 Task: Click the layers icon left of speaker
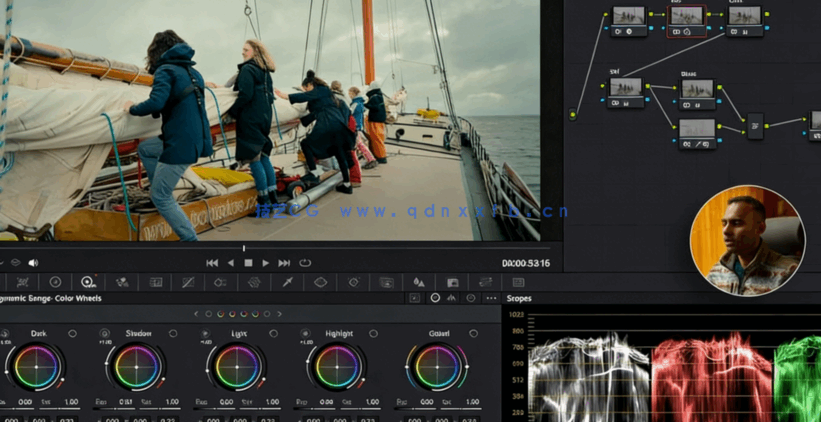tap(15, 263)
